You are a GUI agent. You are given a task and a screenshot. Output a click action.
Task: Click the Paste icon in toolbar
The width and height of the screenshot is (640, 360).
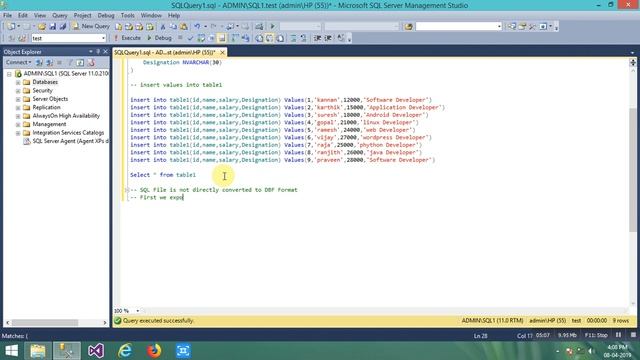[x=184, y=27]
